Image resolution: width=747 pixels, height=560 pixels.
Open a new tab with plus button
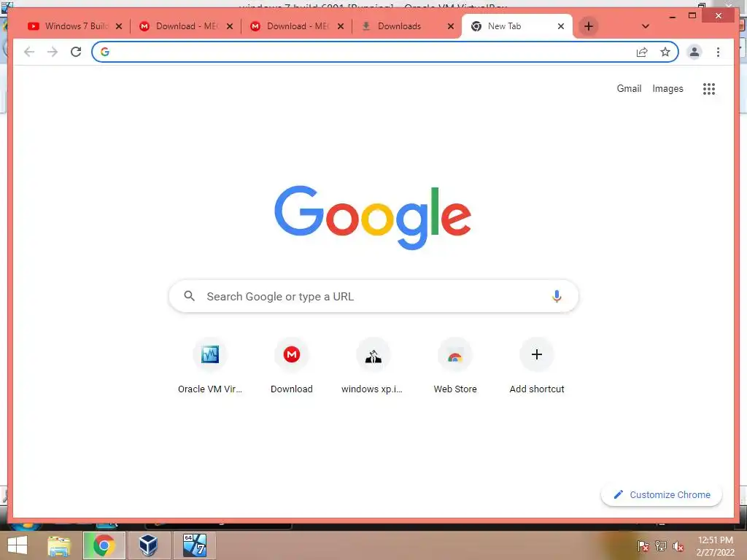[589, 26]
